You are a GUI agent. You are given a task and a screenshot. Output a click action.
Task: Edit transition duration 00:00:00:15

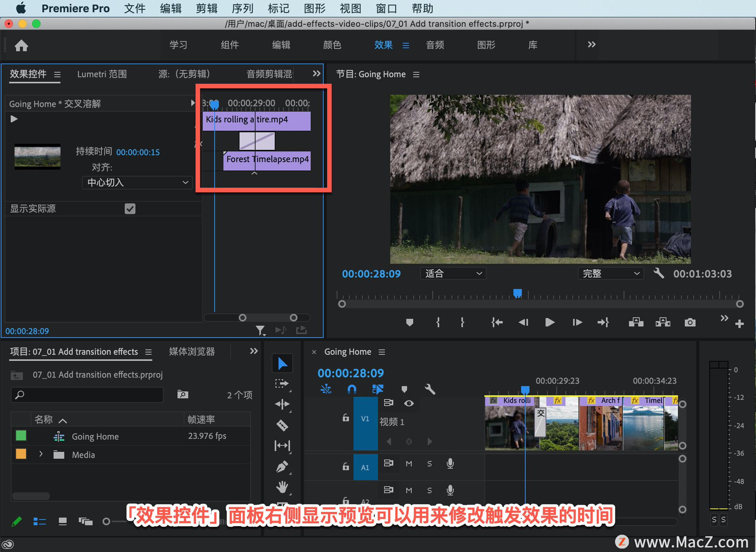138,152
